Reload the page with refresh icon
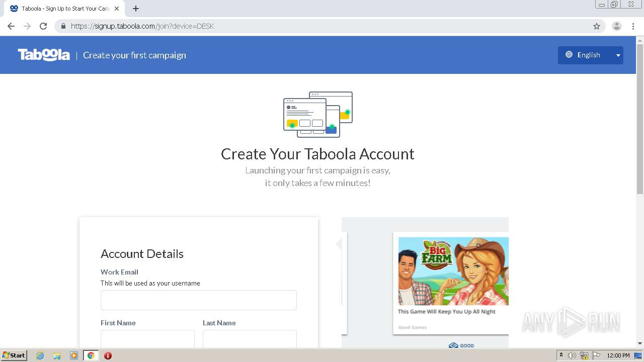The width and height of the screenshot is (644, 362). 43,26
